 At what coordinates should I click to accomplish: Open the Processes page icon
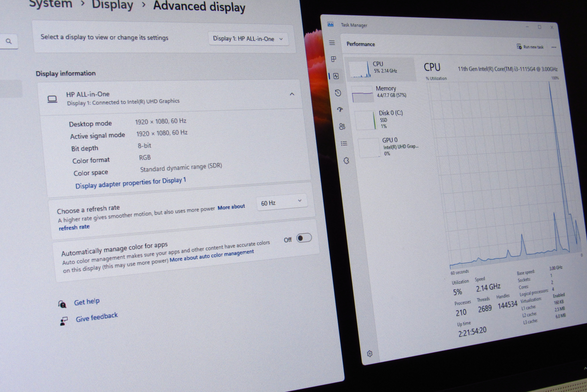334,59
